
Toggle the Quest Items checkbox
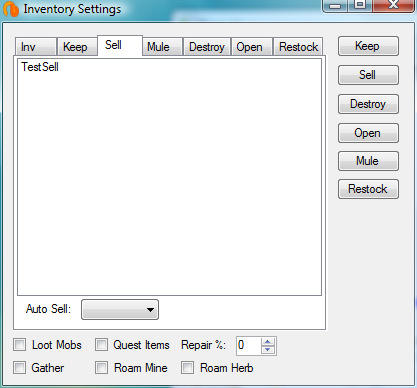click(101, 345)
